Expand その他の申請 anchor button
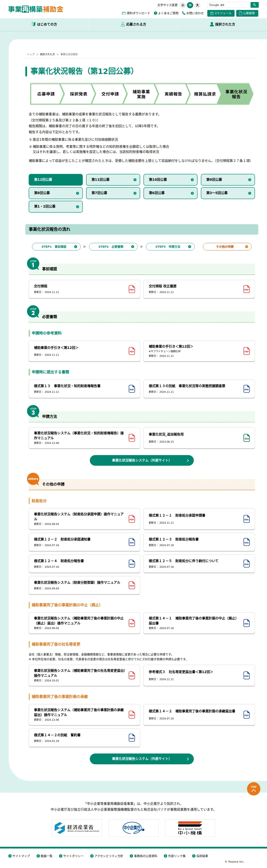267x868 pixels. pyautogui.click(x=227, y=247)
